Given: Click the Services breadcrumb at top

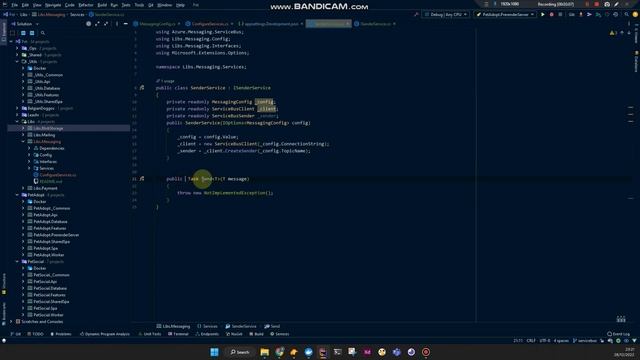Looking at the screenshot, I should point(77,15).
